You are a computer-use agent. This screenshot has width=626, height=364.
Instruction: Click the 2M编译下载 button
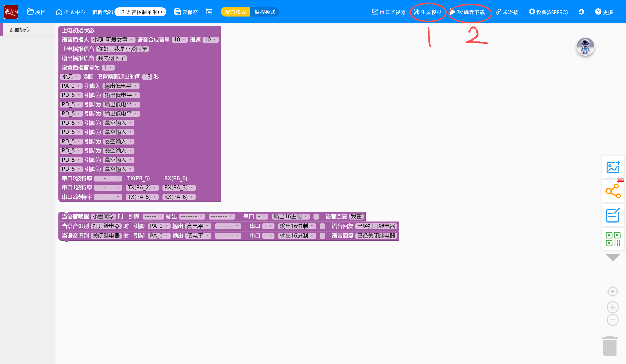pyautogui.click(x=467, y=12)
